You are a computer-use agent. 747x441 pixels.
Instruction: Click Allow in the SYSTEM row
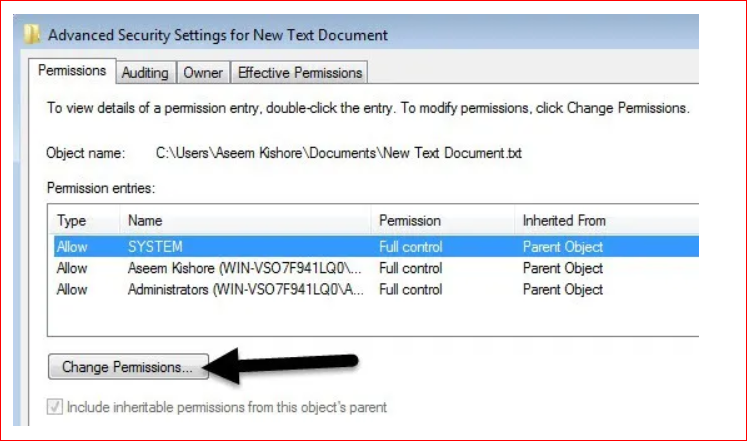[72, 247]
